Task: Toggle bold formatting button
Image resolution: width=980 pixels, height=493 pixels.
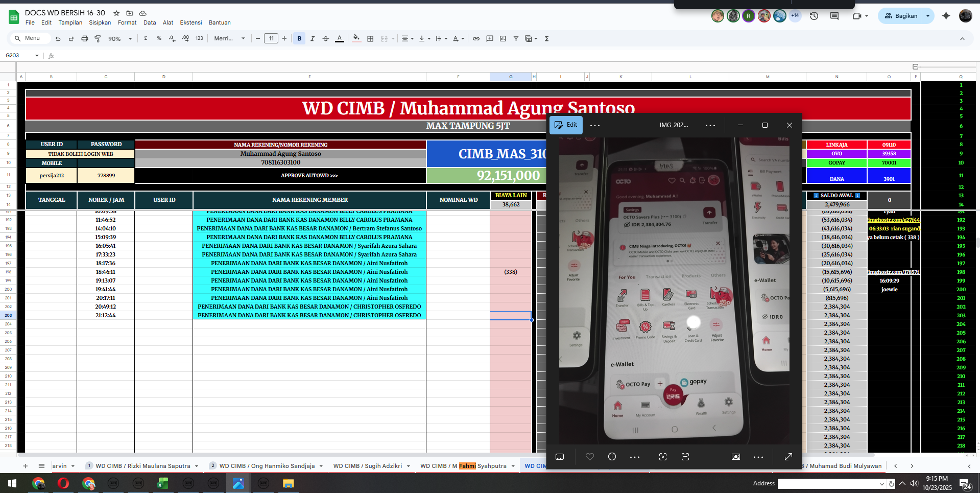Action: (299, 38)
